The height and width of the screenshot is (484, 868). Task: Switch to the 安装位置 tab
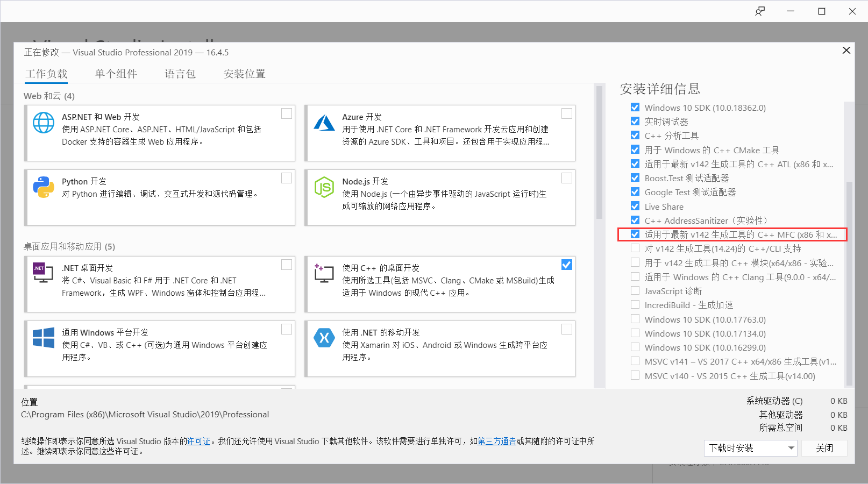[x=245, y=74]
